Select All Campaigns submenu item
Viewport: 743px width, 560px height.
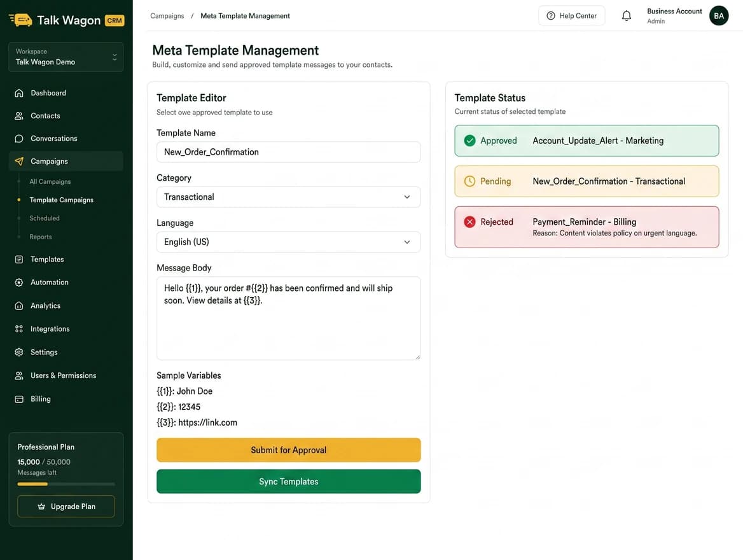click(x=50, y=181)
